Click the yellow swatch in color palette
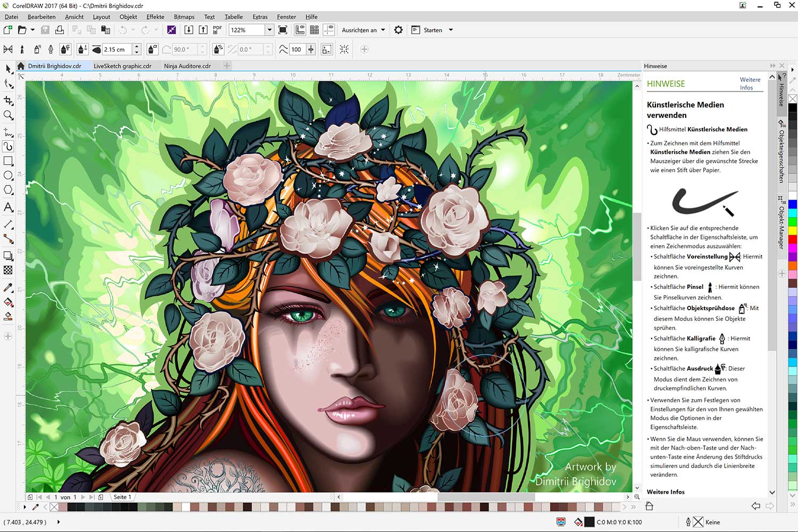Screen dimensions: 798x532 [793, 230]
